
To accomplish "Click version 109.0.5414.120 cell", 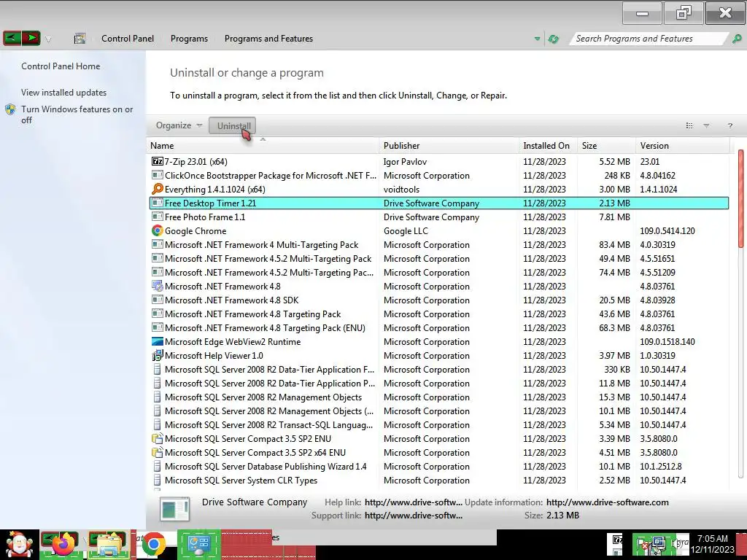I will [x=667, y=230].
